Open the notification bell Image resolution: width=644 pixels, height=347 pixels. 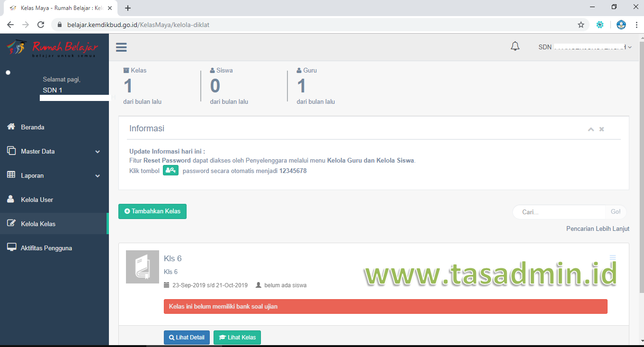[515, 46]
